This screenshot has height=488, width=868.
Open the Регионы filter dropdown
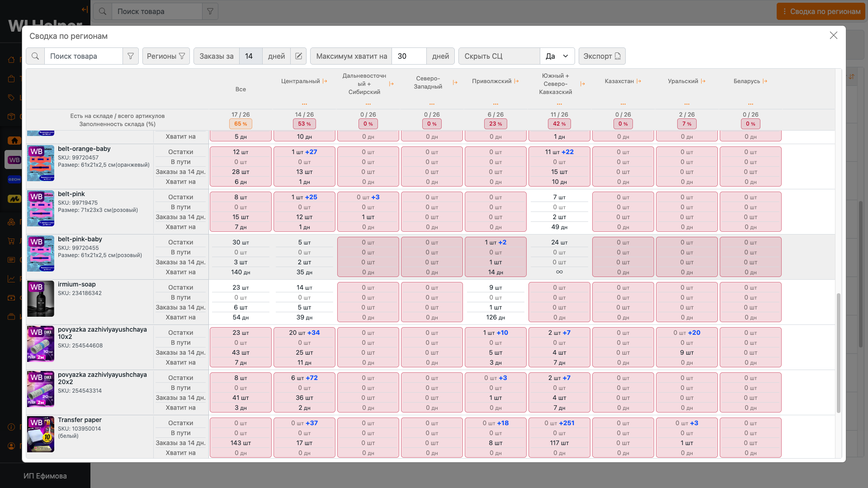(166, 56)
